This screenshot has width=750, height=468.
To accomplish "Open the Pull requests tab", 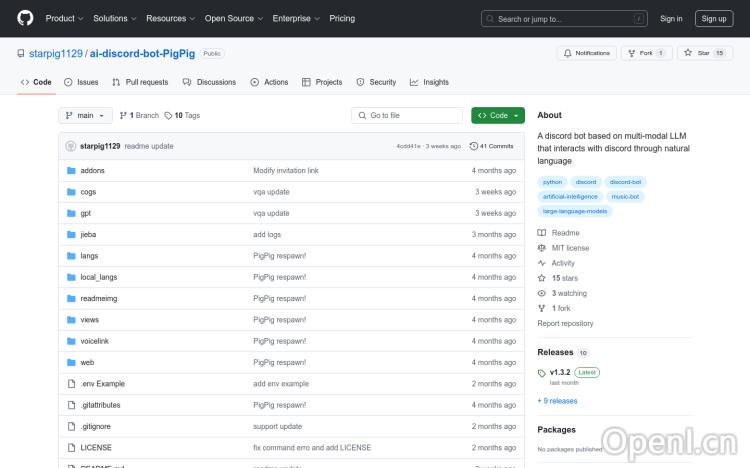I will coord(140,82).
